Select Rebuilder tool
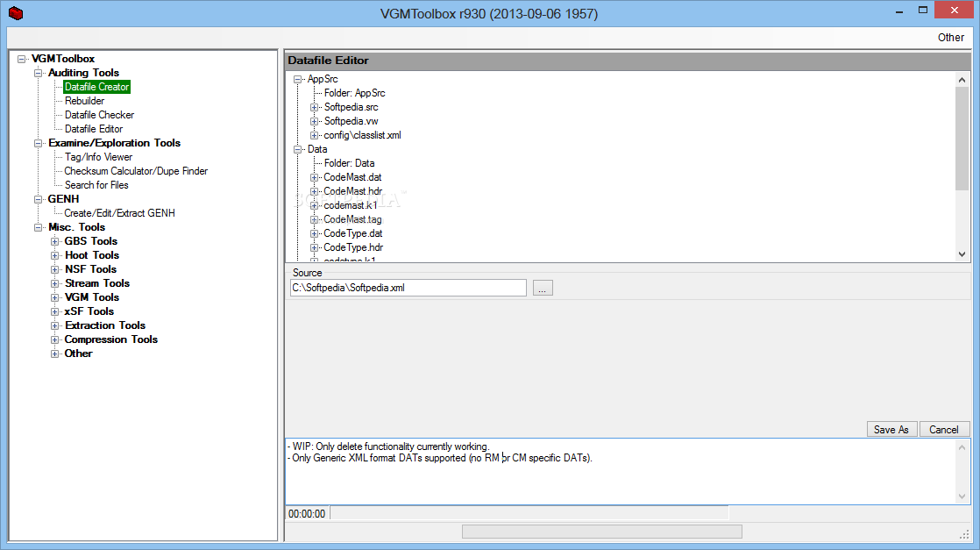Viewport: 980px width, 550px height. pos(84,101)
